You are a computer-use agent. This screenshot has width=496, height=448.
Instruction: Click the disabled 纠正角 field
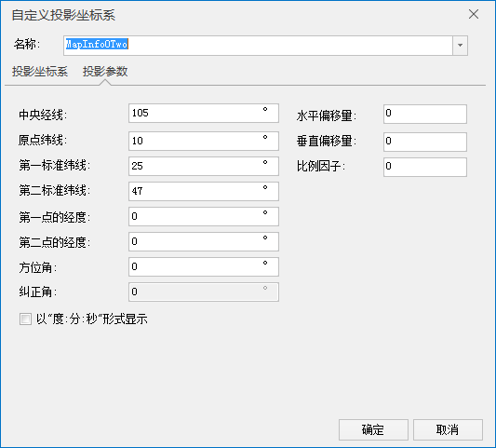pos(204,292)
